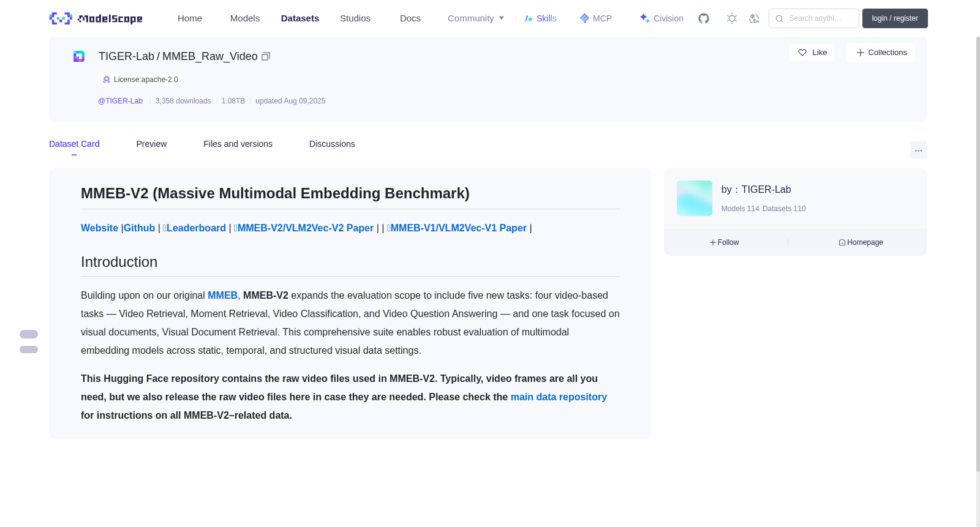Select the 3,358 downloads text
Screen dimensions: 980x527
point(183,101)
